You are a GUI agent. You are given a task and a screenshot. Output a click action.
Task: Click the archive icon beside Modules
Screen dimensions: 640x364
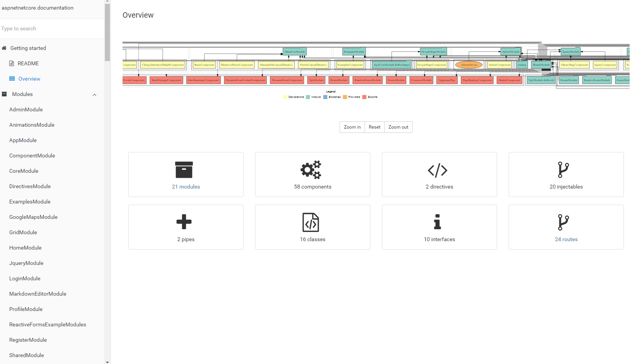pos(4,94)
